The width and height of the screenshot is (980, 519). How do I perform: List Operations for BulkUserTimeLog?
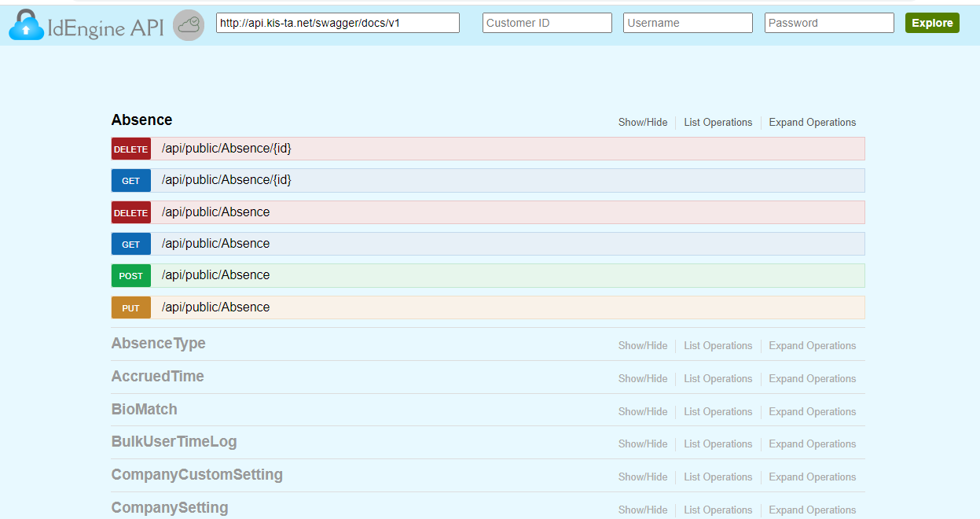(x=718, y=444)
